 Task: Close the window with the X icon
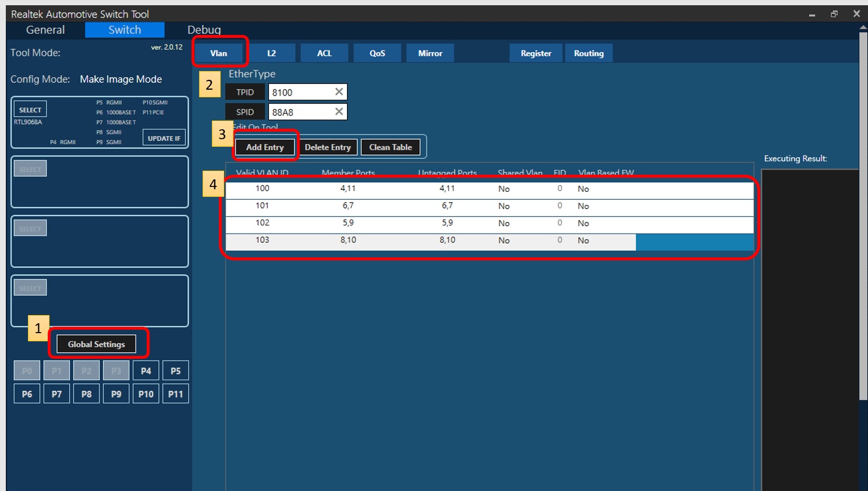[x=856, y=14]
